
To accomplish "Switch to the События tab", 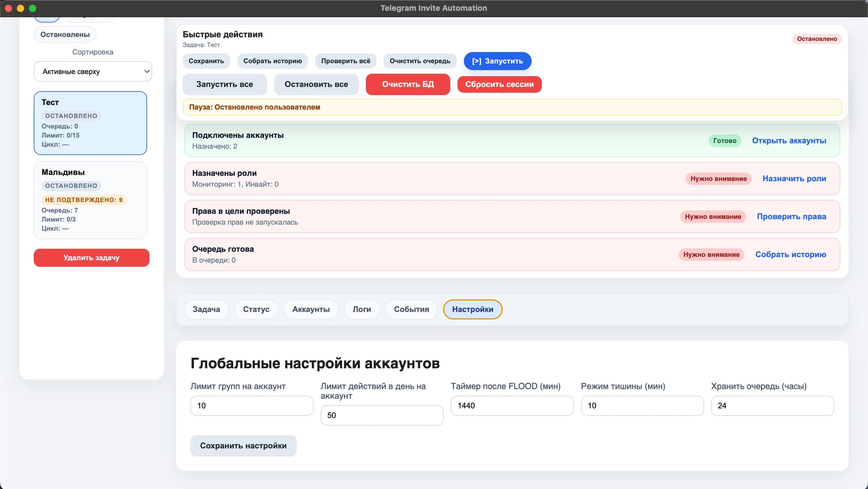I will point(412,309).
